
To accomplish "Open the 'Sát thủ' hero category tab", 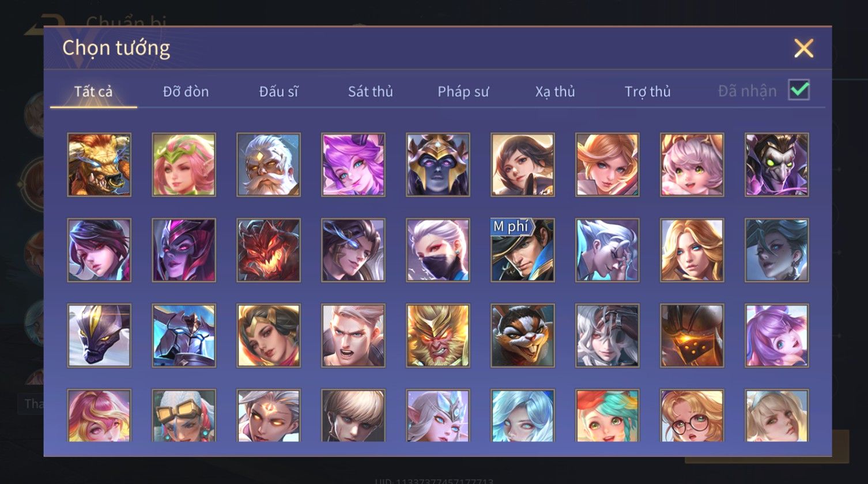I will click(x=371, y=91).
